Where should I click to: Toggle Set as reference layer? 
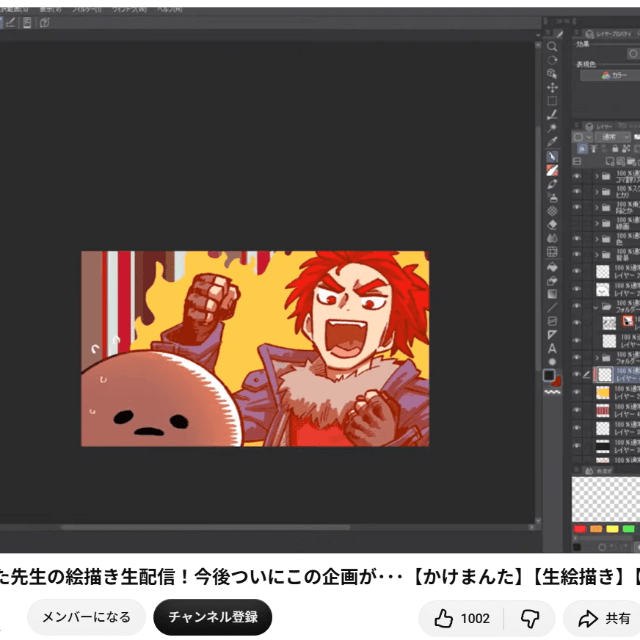coord(593,149)
